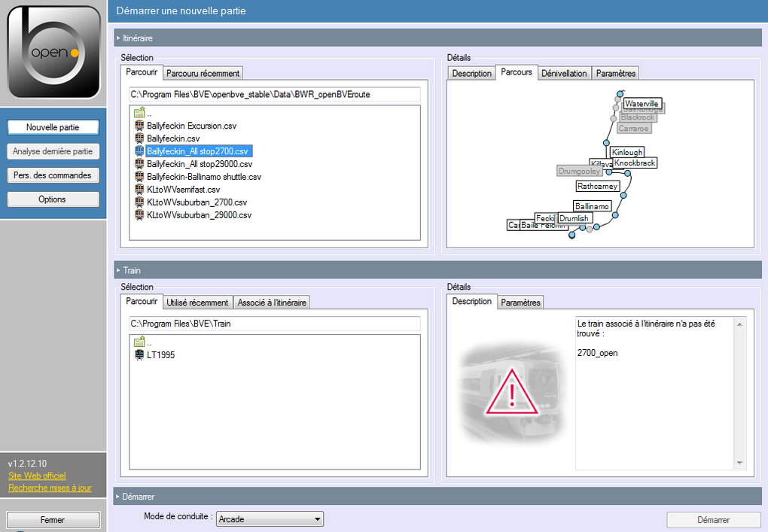Open the Options page
Image resolution: width=768 pixels, height=532 pixels.
click(x=53, y=199)
